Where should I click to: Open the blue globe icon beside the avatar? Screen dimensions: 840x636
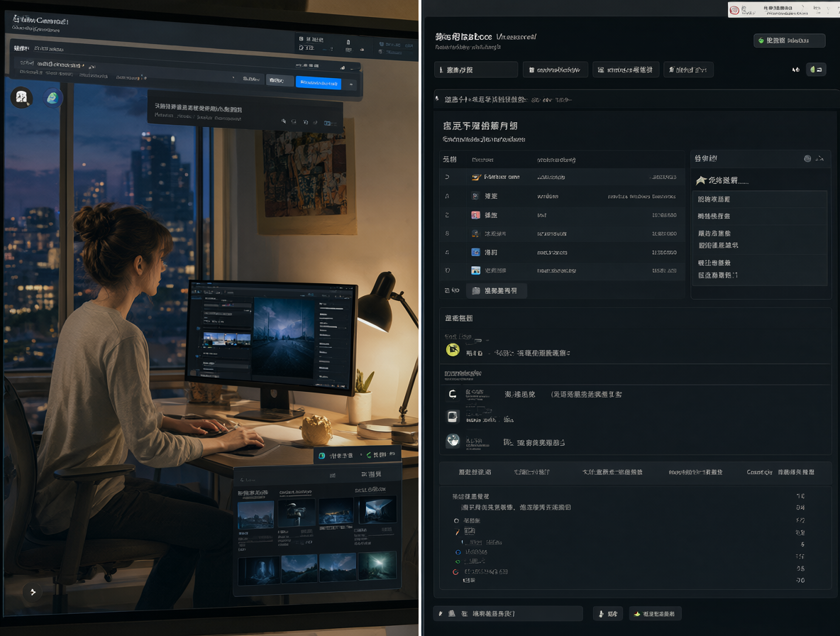tap(52, 98)
